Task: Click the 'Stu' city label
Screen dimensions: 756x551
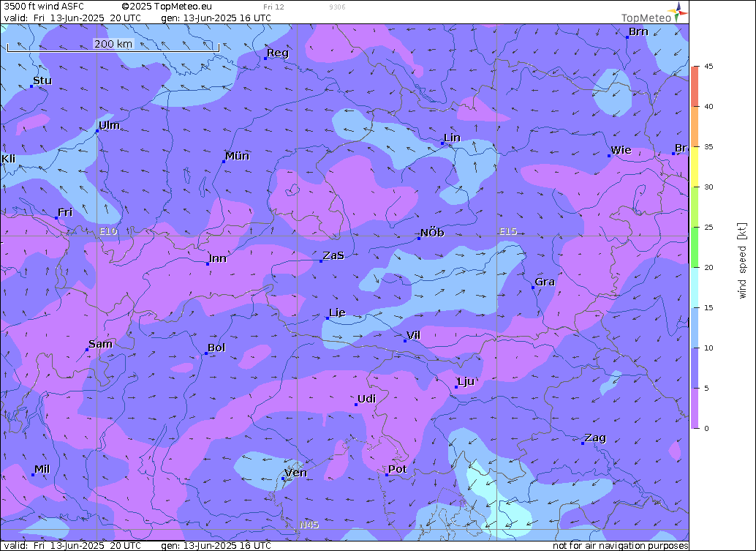Action: (x=42, y=80)
